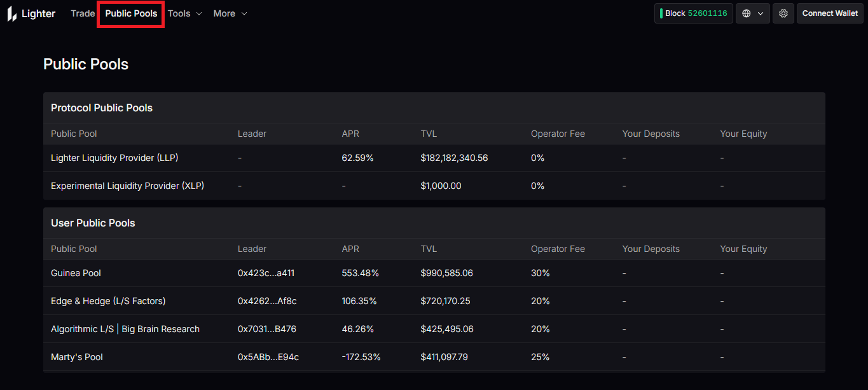The image size is (868, 390).
Task: Sort User Public Pools by Operator Fee
Action: [558, 249]
